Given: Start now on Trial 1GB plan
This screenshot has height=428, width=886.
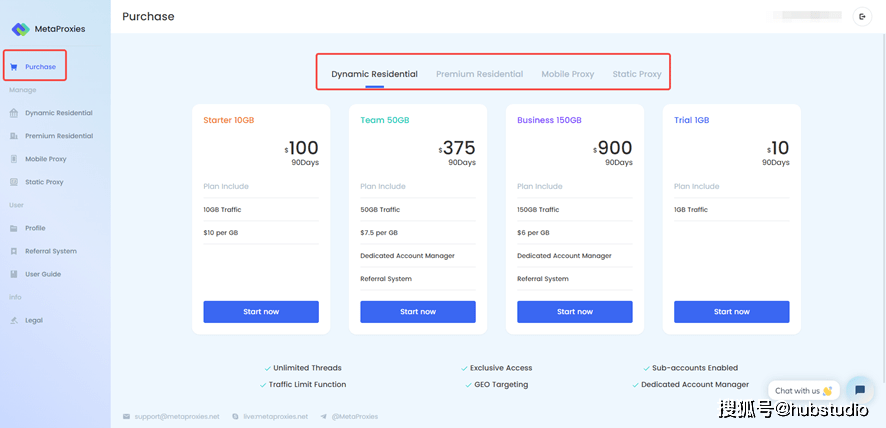Looking at the screenshot, I should (731, 312).
